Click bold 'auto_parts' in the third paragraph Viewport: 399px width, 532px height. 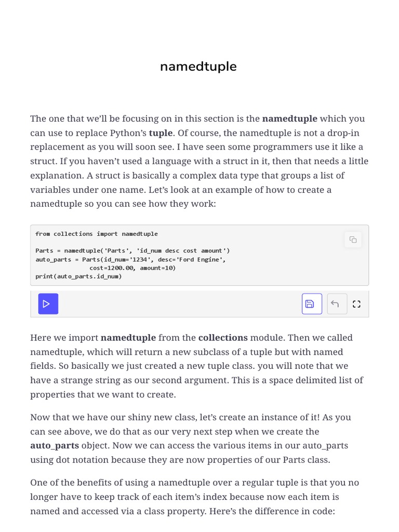click(55, 445)
